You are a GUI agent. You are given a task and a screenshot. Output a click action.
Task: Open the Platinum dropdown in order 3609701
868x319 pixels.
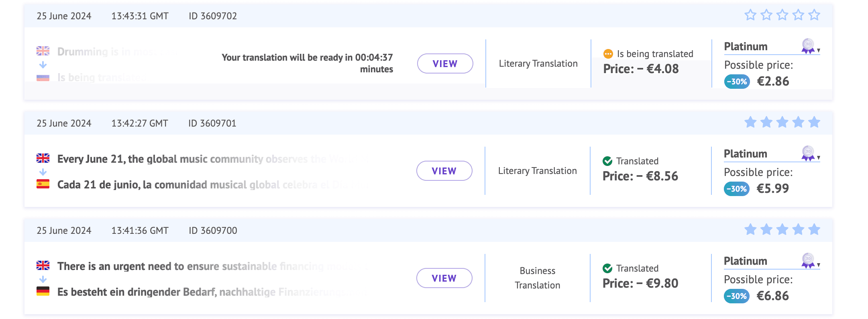818,158
